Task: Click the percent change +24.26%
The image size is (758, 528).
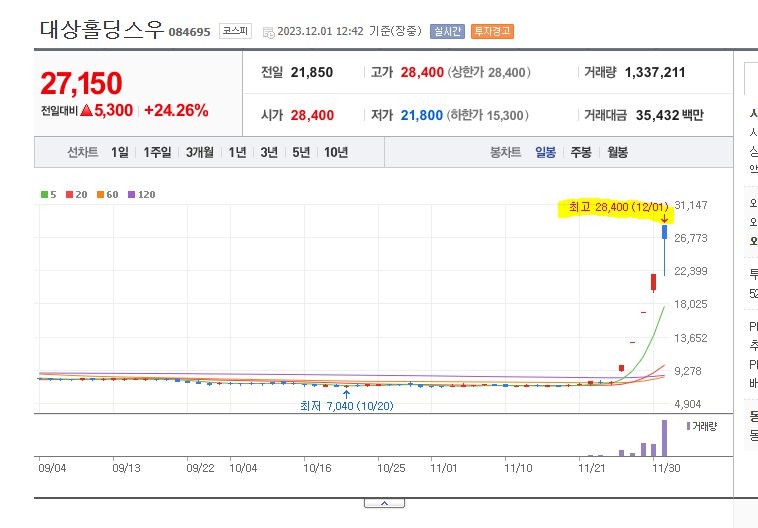Action: click(x=176, y=110)
